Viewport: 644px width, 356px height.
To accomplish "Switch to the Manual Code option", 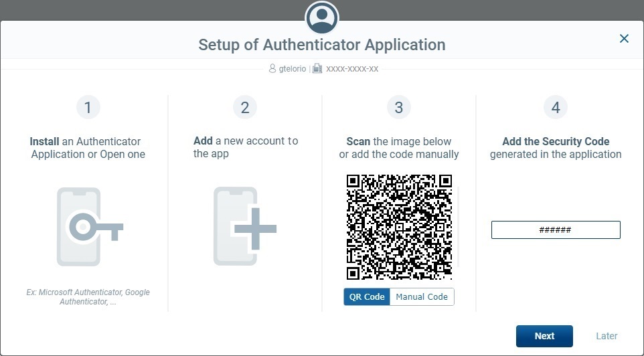I will click(x=422, y=296).
